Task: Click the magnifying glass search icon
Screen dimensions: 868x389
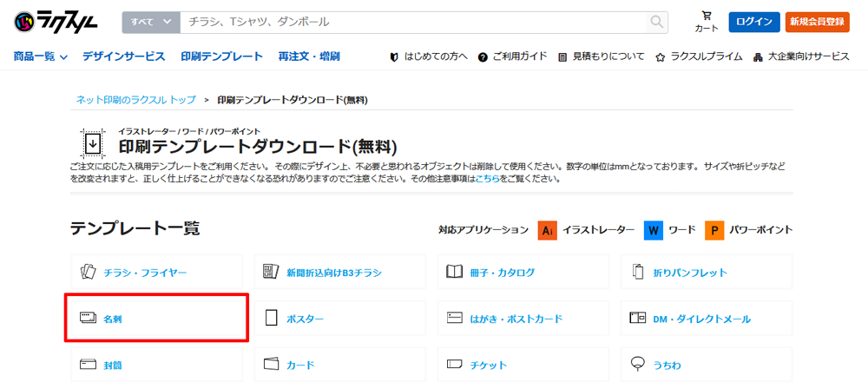Action: click(657, 22)
